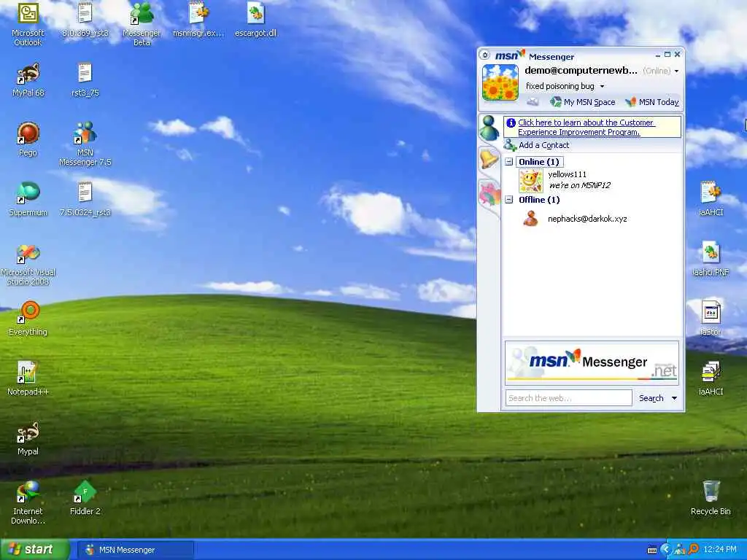
Task: Select the escargot.dll file icon
Action: [256, 20]
